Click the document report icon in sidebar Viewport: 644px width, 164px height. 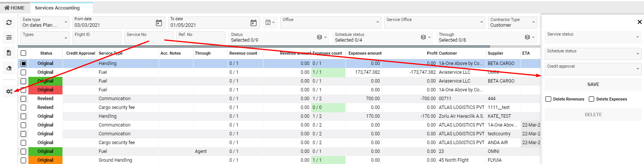[9, 53]
